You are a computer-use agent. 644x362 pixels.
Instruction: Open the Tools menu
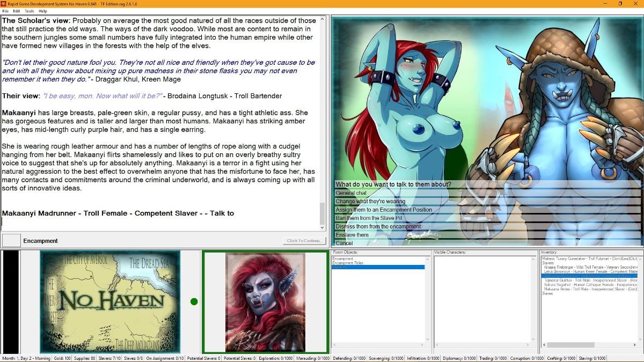(31, 10)
